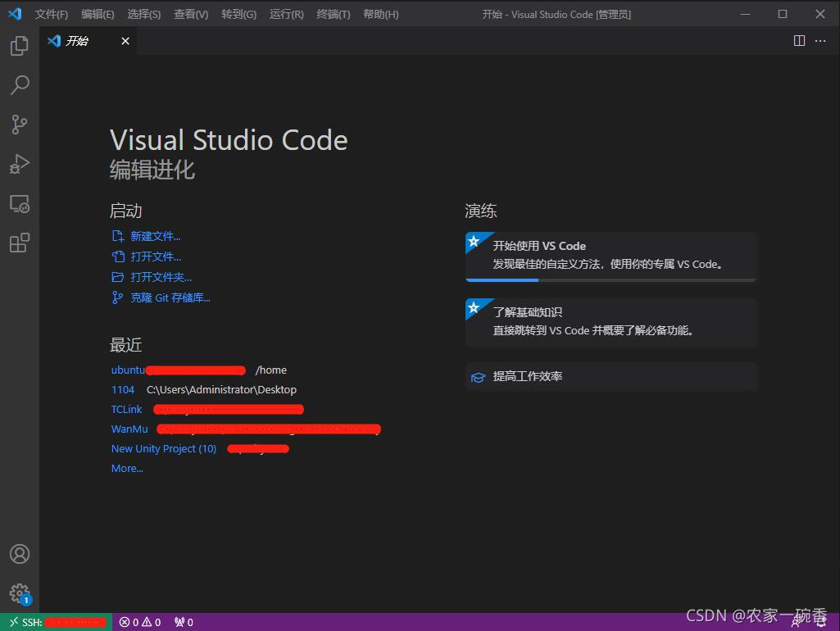Click new file icon beside 新建文件
The width and height of the screenshot is (840, 631).
[118, 236]
